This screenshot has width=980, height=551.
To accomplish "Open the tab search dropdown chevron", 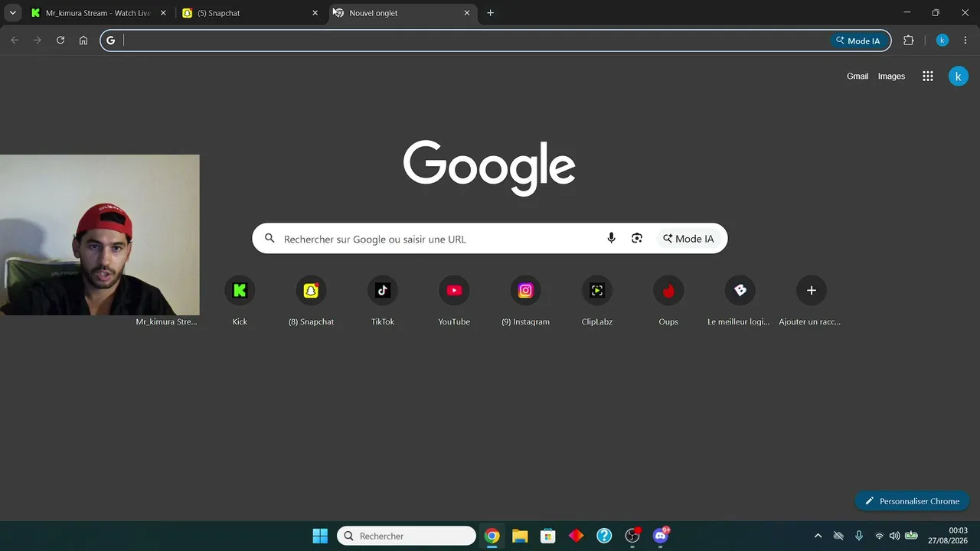I will (12, 13).
